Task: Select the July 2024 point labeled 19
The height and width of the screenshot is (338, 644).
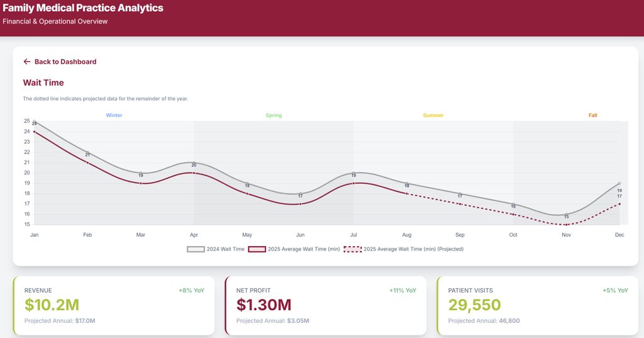Action: point(353,172)
